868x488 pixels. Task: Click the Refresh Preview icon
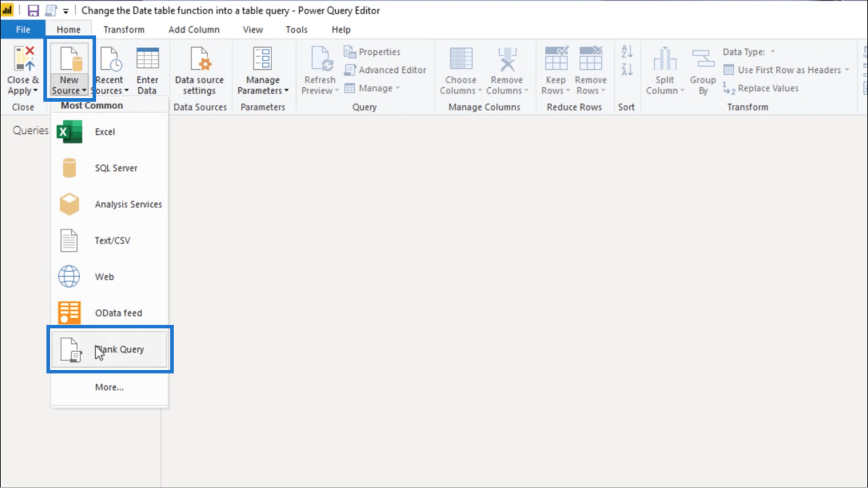tap(321, 58)
